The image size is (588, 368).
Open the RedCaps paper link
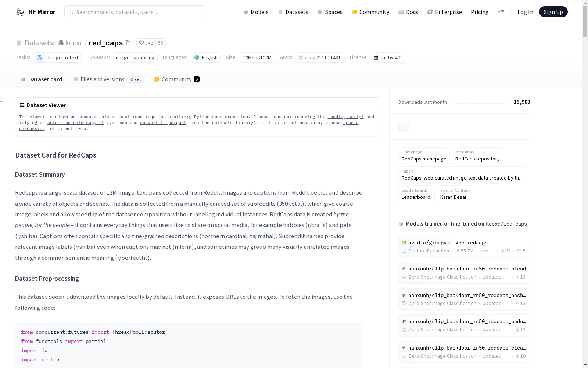(463, 175)
